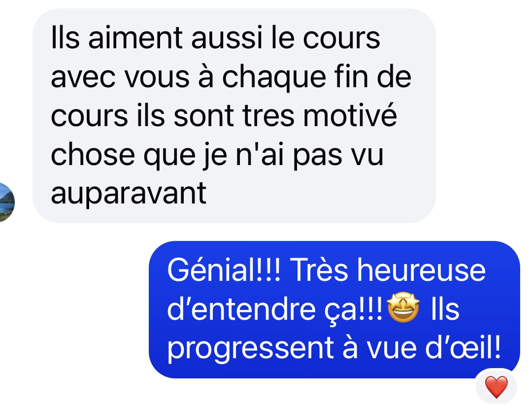Tap the text "progressent à vue d'œil!"

pyautogui.click(x=334, y=348)
